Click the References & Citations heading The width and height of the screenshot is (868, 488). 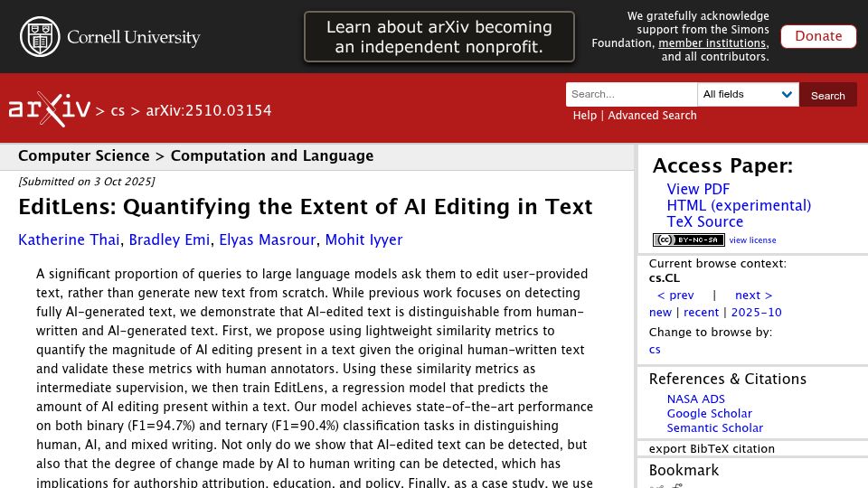point(727,379)
